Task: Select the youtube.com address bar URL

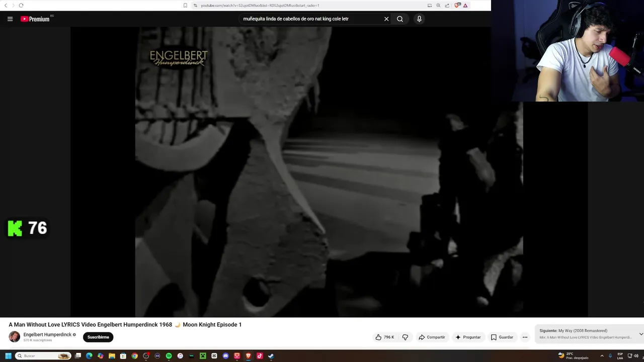Action: click(x=260, y=6)
